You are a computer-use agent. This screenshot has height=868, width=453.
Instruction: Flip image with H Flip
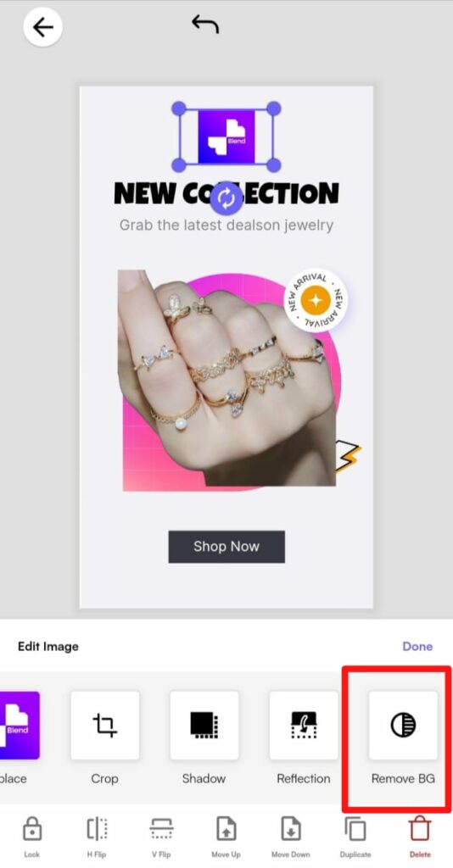pos(97,837)
